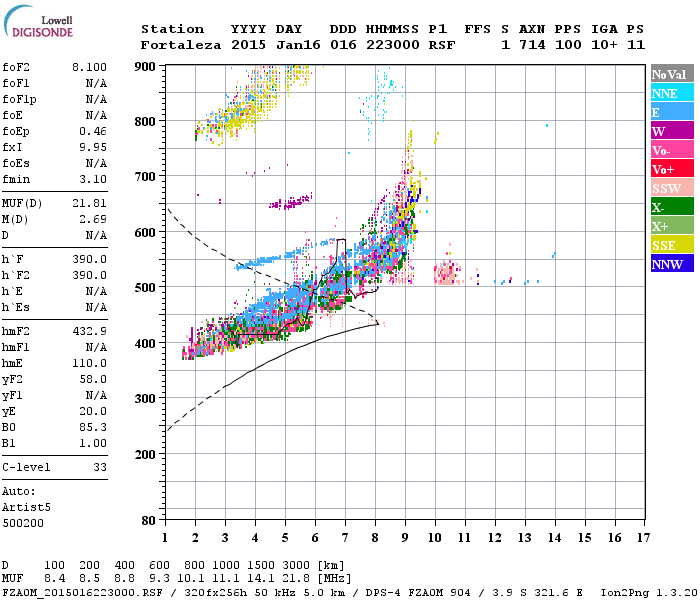This screenshot has height=600, width=700.
Task: Click the RSF program value
Action: pyautogui.click(x=442, y=45)
